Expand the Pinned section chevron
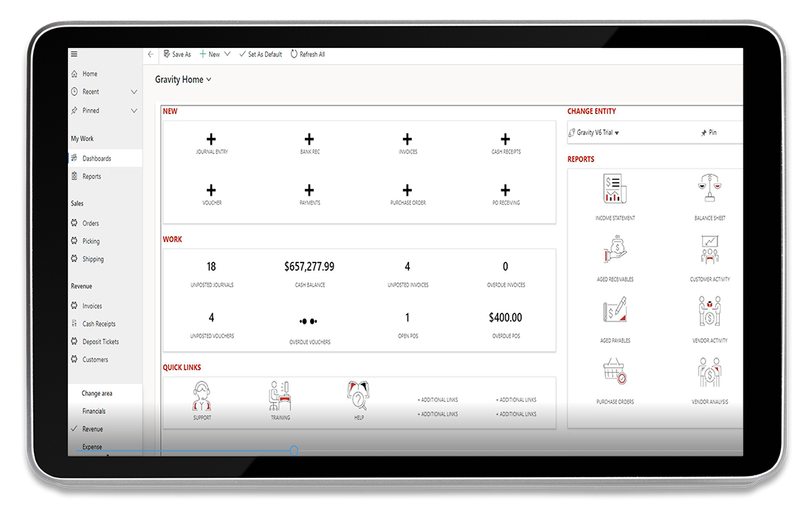This screenshot has height=531, width=812. coord(134,111)
